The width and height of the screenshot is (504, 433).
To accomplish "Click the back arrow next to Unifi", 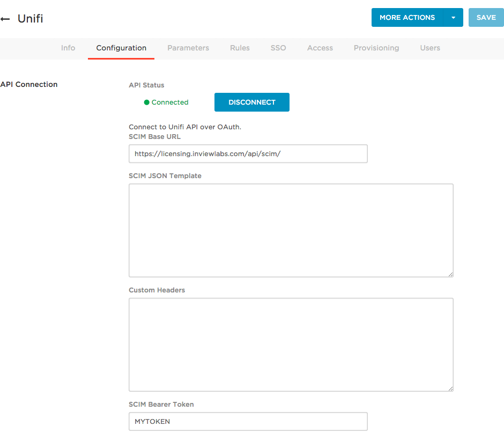I will (x=5, y=19).
